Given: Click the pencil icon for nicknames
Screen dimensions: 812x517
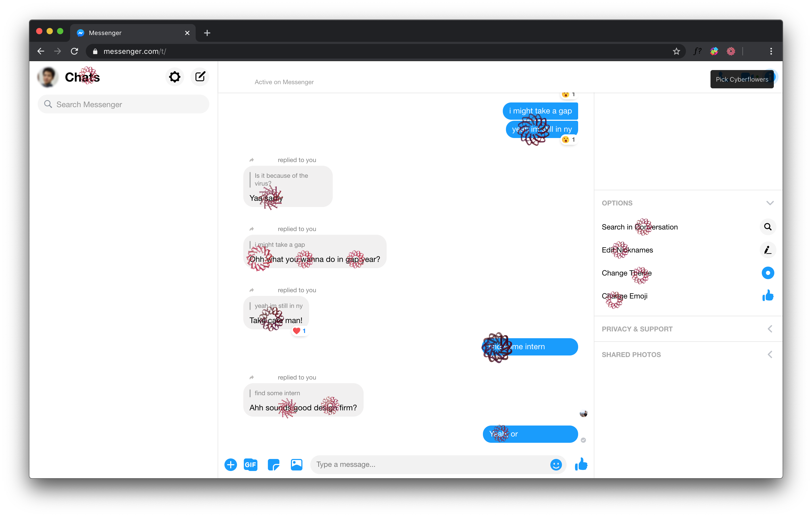Looking at the screenshot, I should click(768, 250).
